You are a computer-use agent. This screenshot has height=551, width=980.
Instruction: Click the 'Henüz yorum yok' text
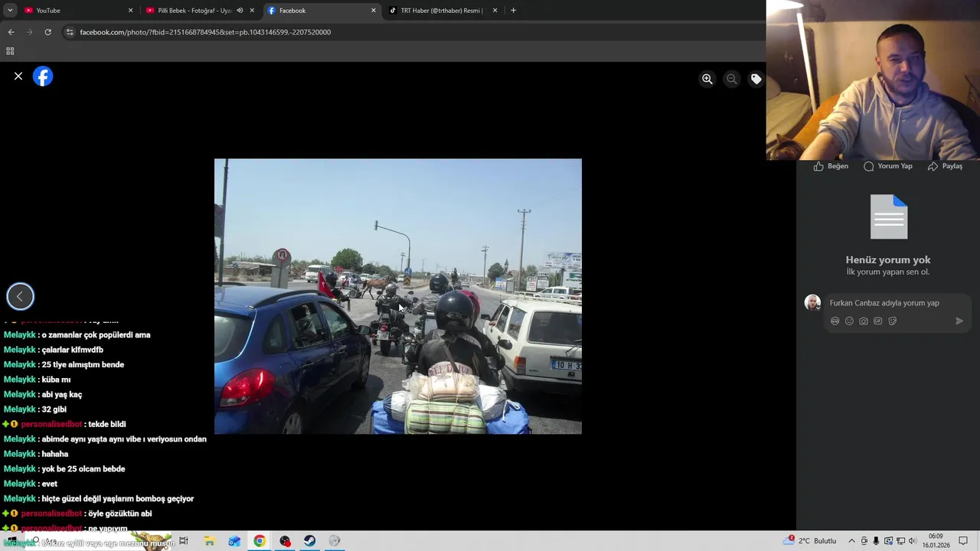coord(888,260)
